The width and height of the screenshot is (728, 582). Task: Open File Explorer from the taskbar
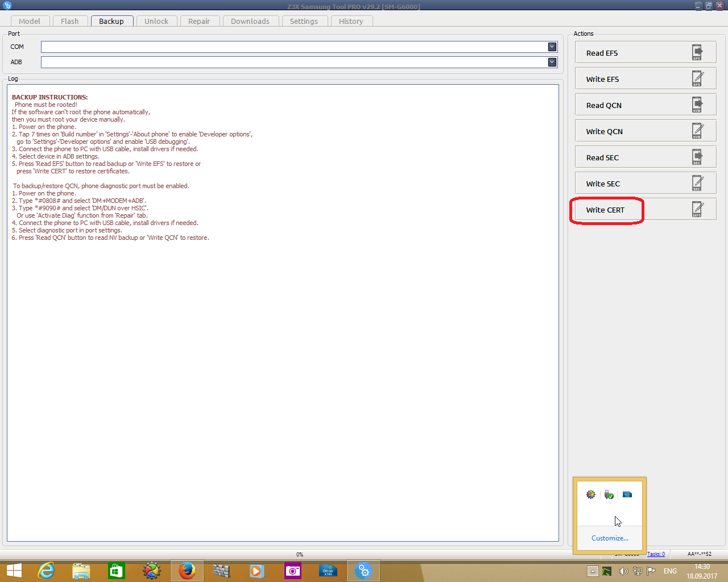(81, 571)
